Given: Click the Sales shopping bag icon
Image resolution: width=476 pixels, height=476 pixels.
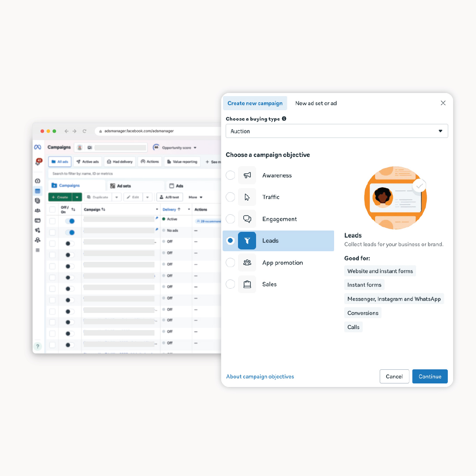Looking at the screenshot, I should (x=247, y=284).
